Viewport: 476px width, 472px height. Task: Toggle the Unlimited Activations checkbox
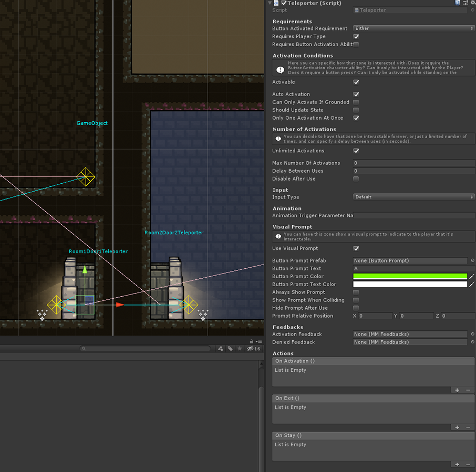pos(356,151)
